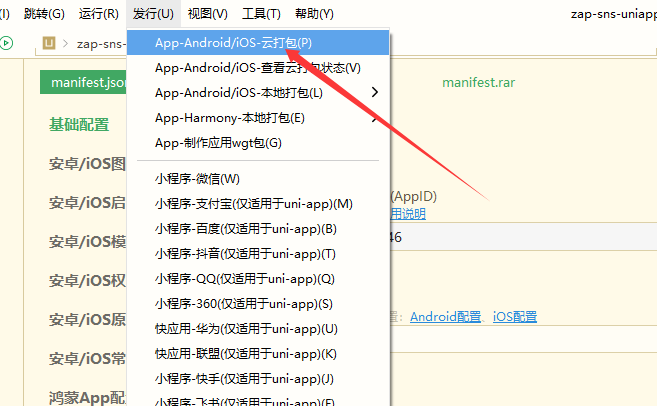Click zap-sns breadcrumb project name
Screen dimensions: 657x406
point(101,44)
